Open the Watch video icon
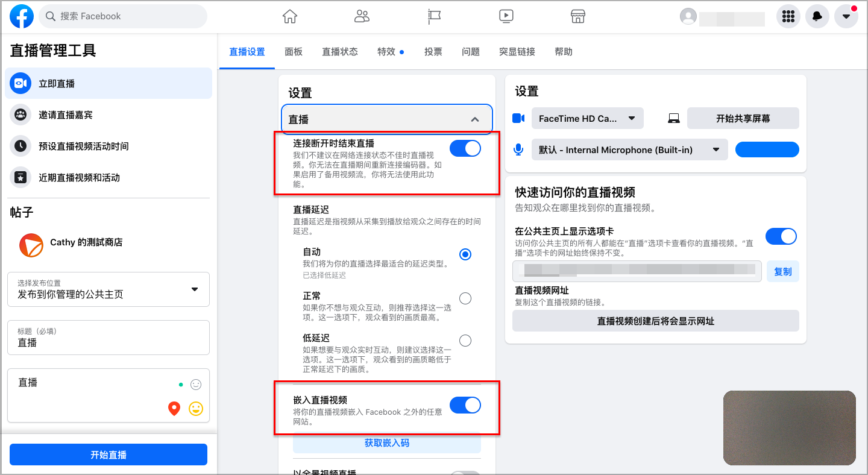 pyautogui.click(x=506, y=16)
